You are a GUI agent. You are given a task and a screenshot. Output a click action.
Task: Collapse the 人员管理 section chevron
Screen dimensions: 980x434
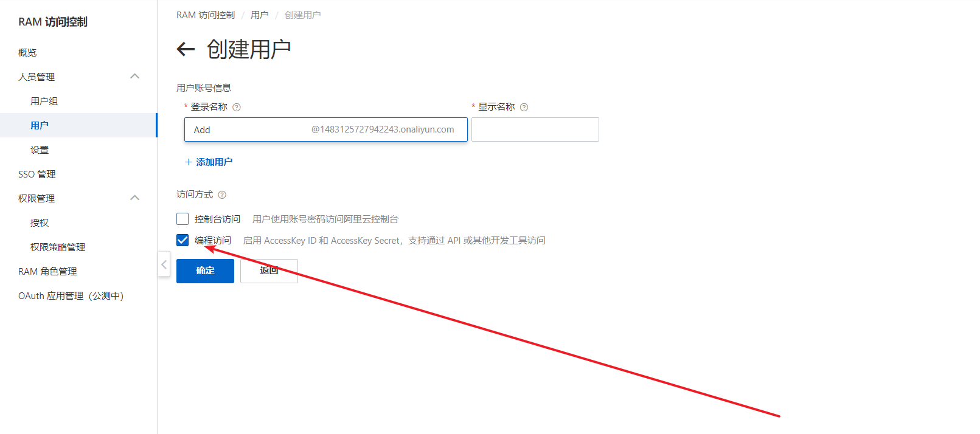point(135,77)
